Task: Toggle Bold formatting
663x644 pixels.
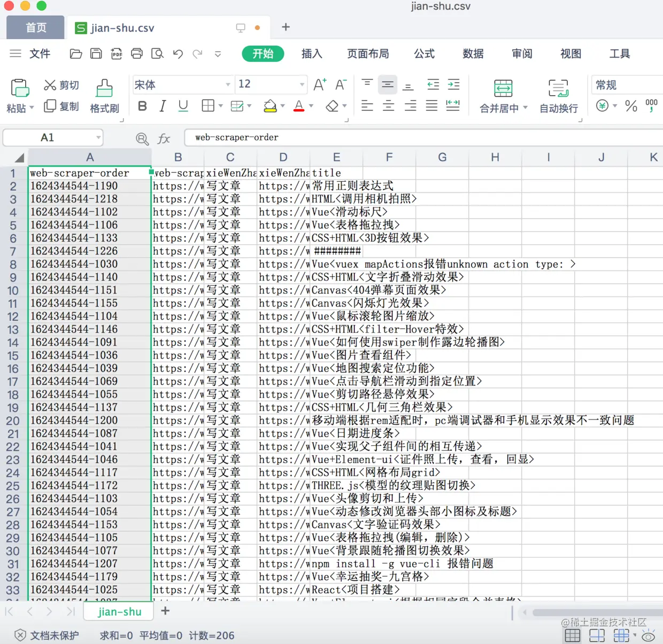Action: [142, 106]
